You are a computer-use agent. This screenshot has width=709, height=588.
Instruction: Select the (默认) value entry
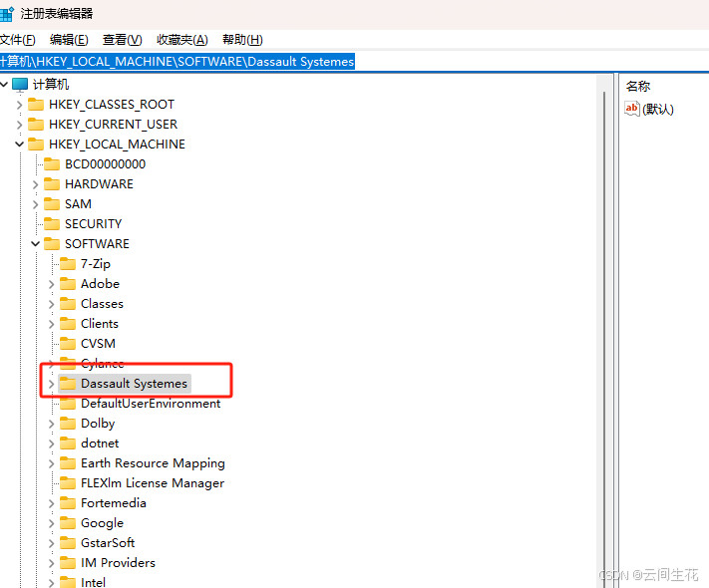(658, 109)
